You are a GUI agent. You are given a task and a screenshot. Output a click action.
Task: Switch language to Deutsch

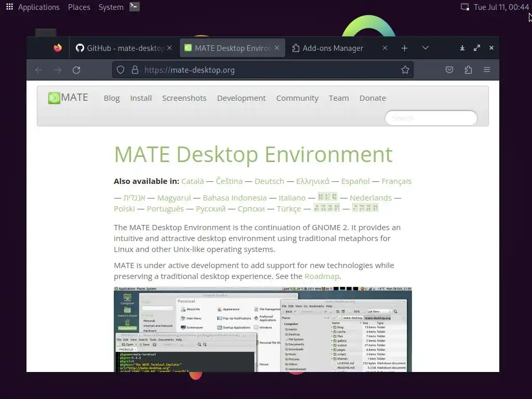(270, 181)
